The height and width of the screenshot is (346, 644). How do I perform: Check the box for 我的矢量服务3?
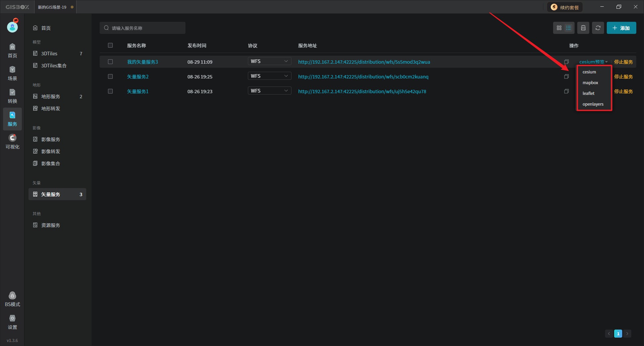click(x=110, y=62)
